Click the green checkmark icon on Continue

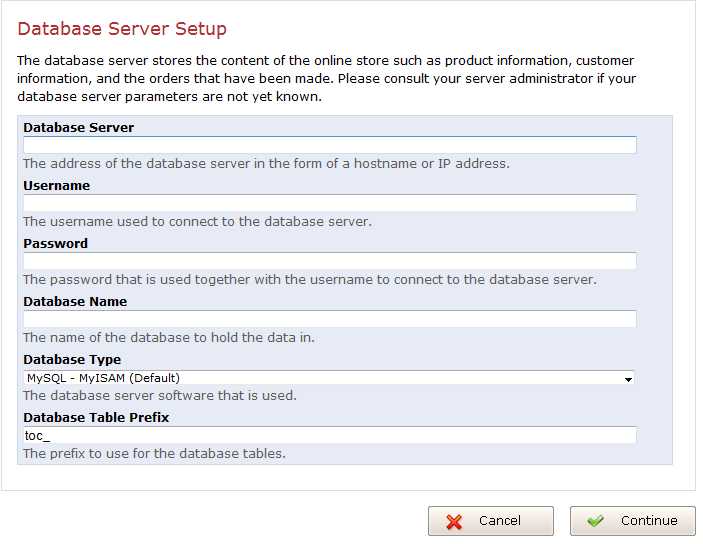[596, 521]
